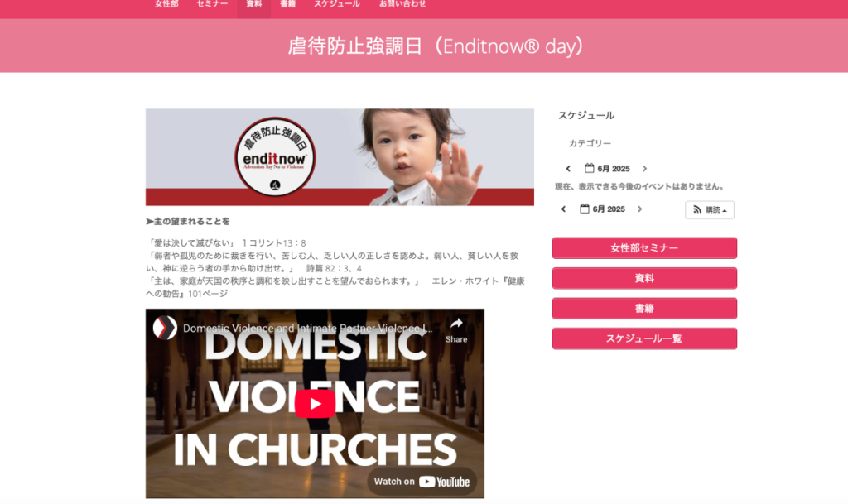The height and width of the screenshot is (504, 848).
Task: Click next month arrow beside 購読 button
Action: click(x=640, y=209)
